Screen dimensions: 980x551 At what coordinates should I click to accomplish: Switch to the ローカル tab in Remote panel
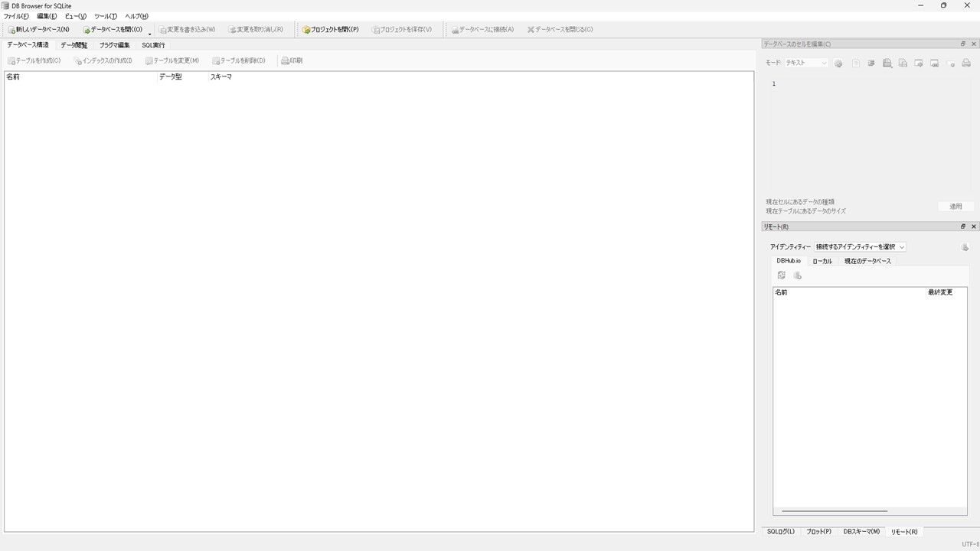pyautogui.click(x=822, y=261)
